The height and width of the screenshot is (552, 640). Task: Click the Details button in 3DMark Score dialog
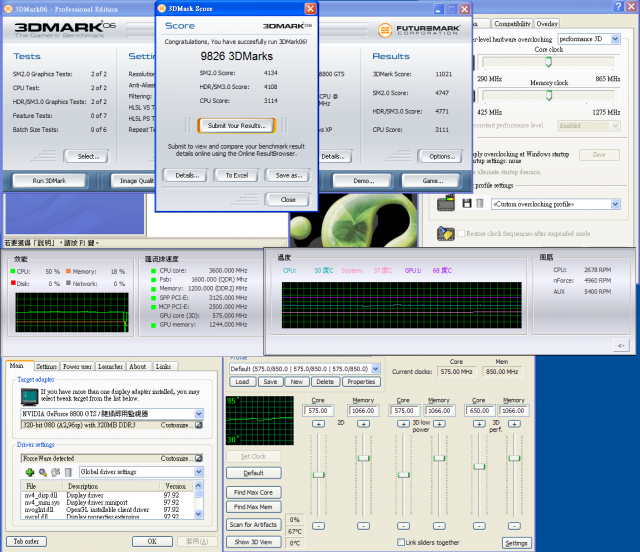tap(187, 176)
